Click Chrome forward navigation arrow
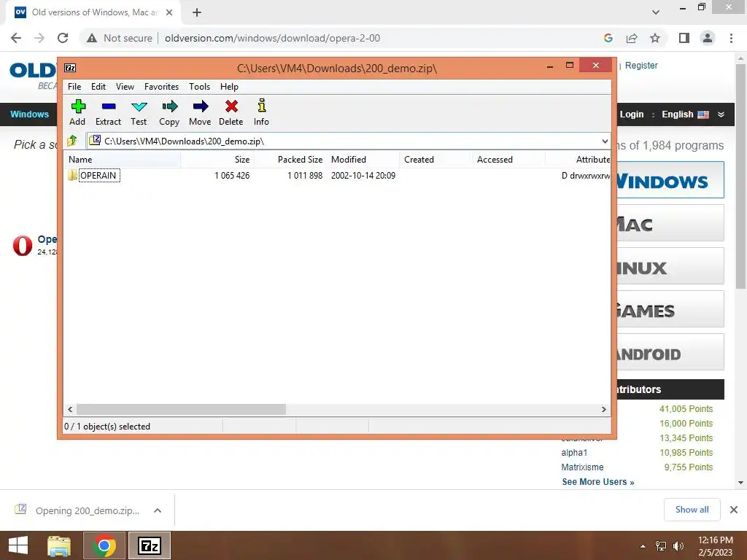This screenshot has height=560, width=747. pos(39,38)
